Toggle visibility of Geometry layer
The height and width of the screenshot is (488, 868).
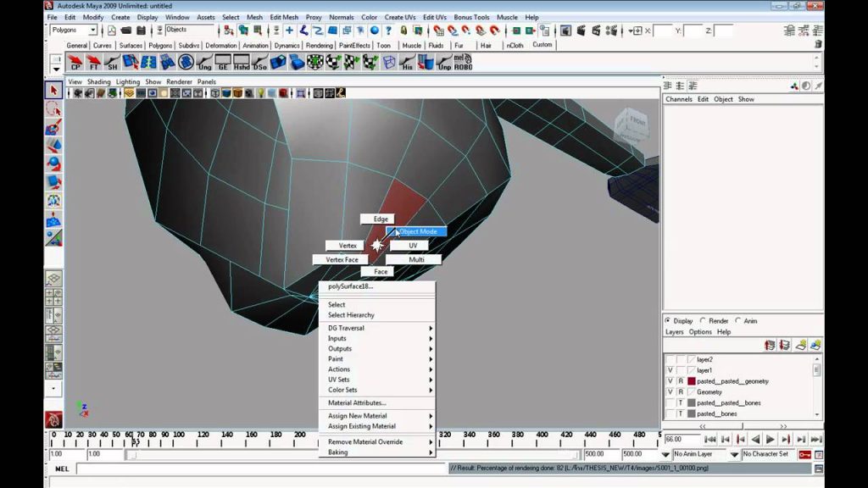click(x=670, y=391)
